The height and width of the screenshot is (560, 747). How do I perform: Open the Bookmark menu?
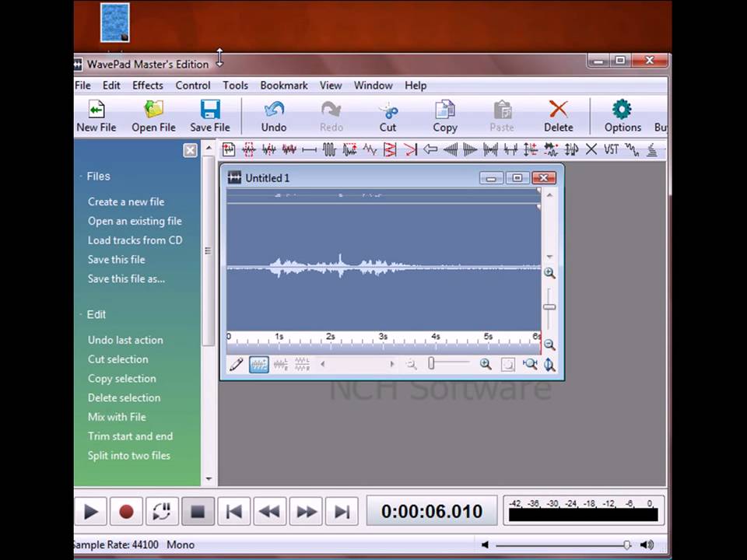284,86
